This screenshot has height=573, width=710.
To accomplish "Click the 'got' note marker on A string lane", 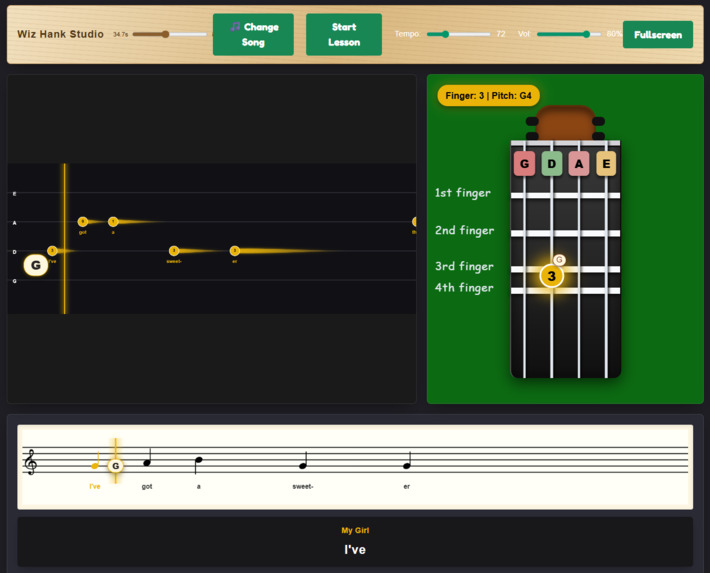I will [x=82, y=221].
